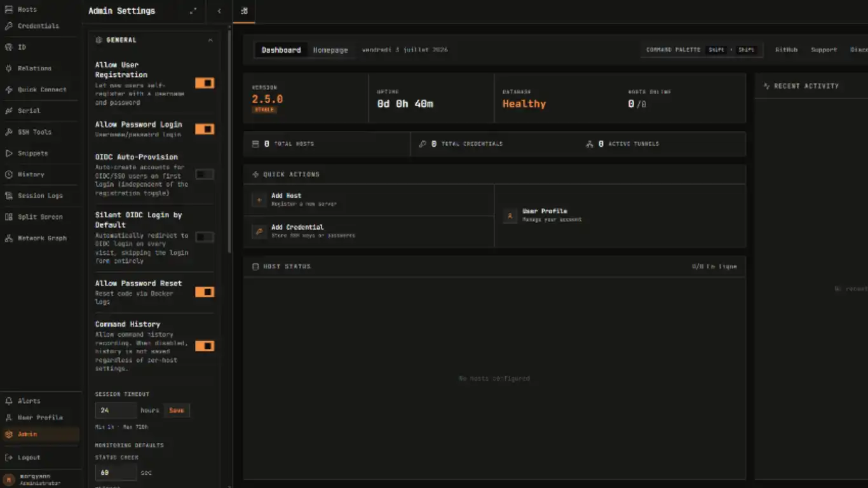Click the Recent Activity pulse icon
868x488 pixels.
coord(766,86)
